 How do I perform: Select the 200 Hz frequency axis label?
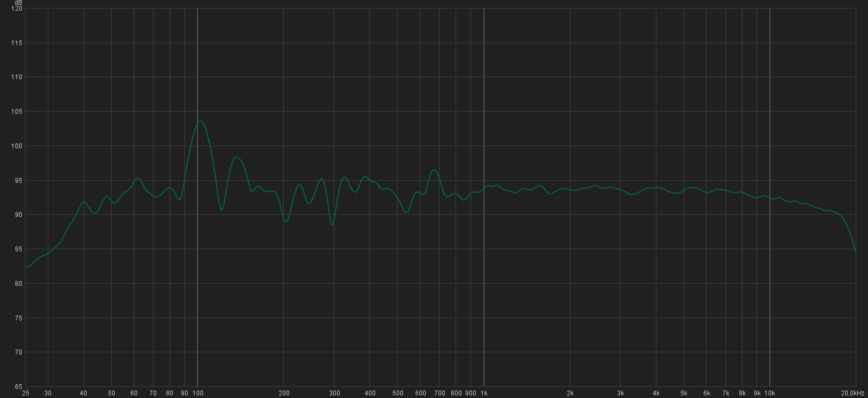tap(284, 393)
